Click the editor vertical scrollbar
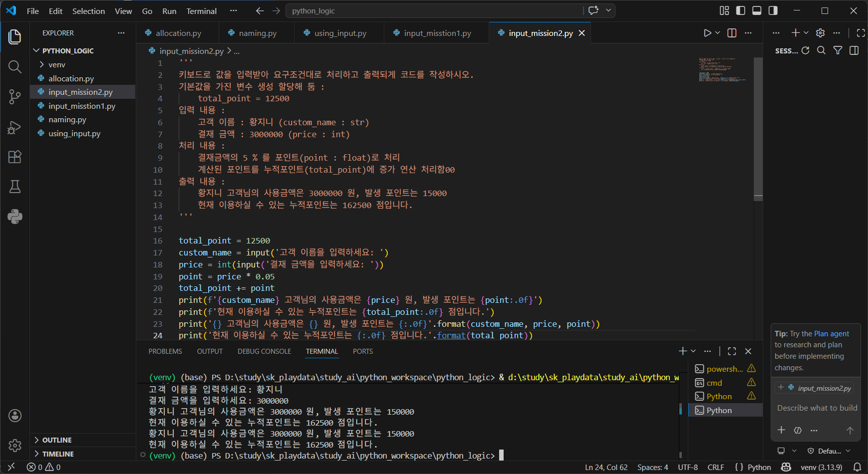The height and width of the screenshot is (474, 868). [758, 128]
